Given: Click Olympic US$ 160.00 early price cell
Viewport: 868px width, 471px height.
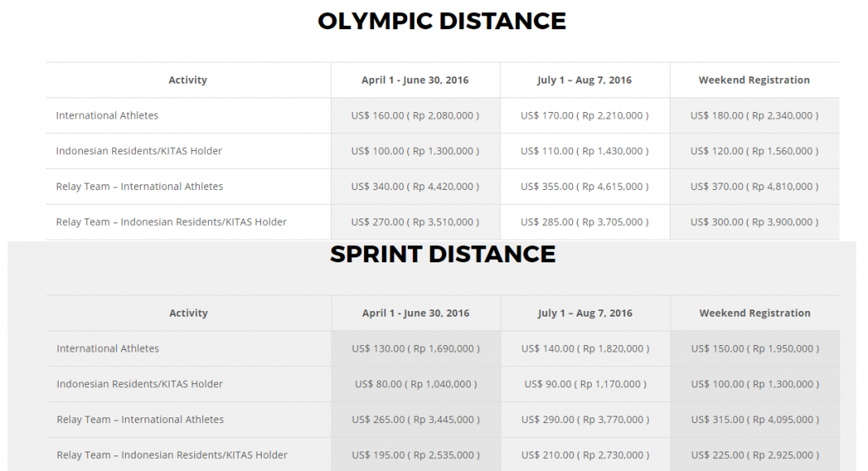Looking at the screenshot, I should click(415, 115).
